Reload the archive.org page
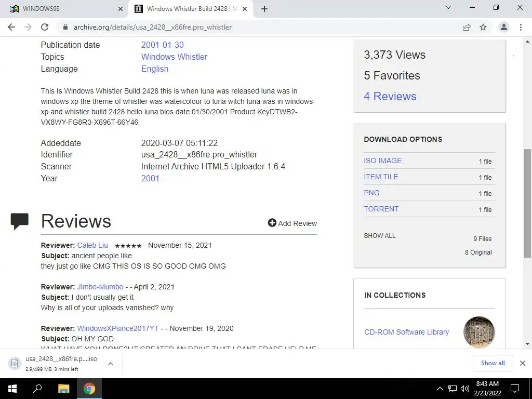This screenshot has height=399, width=532. click(x=45, y=27)
